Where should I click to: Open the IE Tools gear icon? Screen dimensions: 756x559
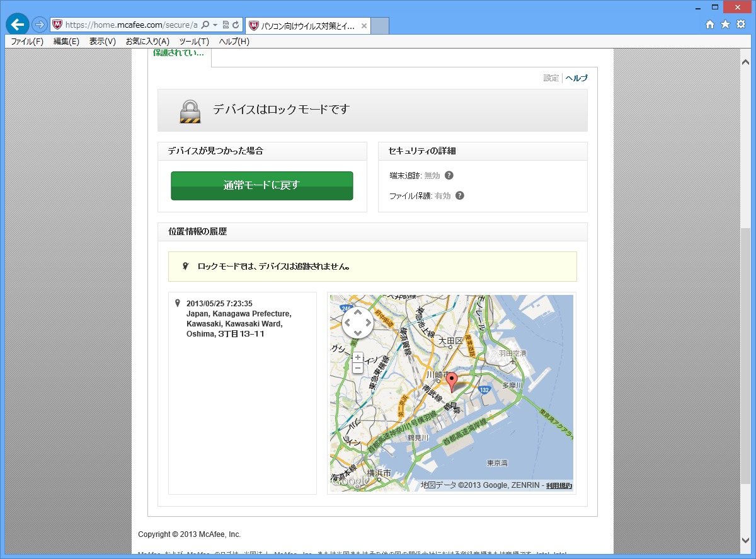point(741,25)
